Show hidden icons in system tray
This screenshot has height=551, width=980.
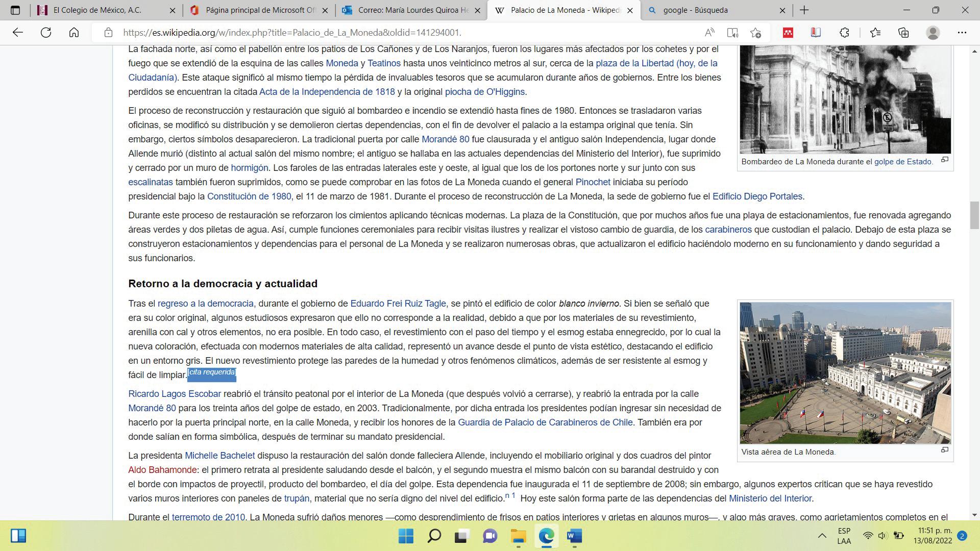click(x=822, y=536)
